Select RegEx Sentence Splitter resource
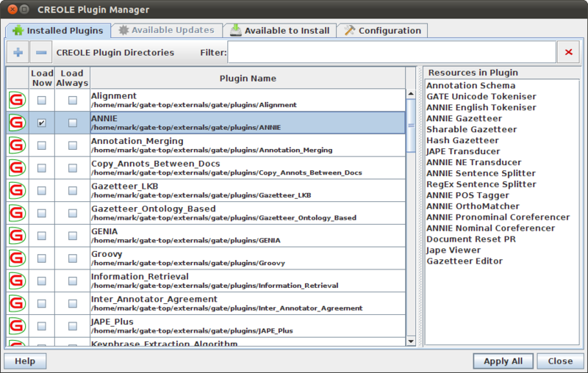588x373 pixels. point(481,184)
